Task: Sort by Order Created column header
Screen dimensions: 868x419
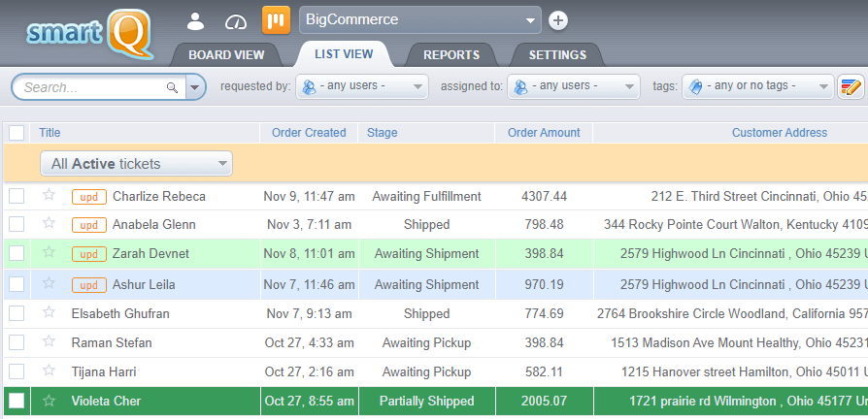Action: (309, 133)
